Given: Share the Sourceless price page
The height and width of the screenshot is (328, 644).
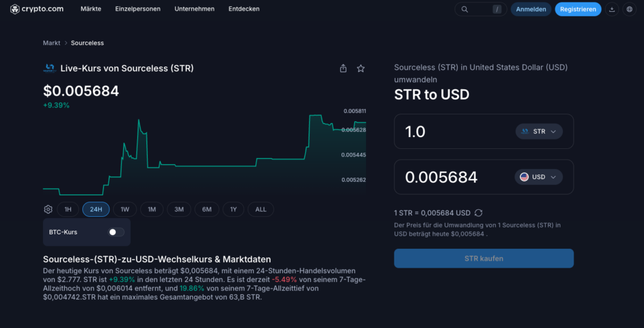Looking at the screenshot, I should click(x=343, y=68).
